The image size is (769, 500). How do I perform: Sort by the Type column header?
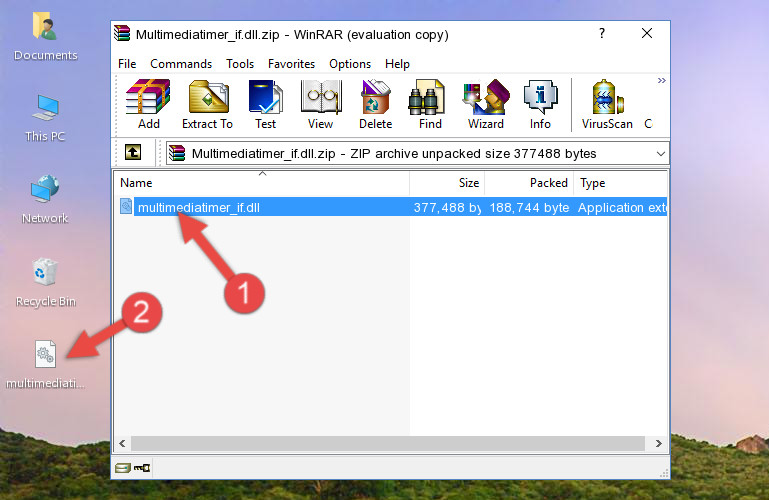point(620,183)
